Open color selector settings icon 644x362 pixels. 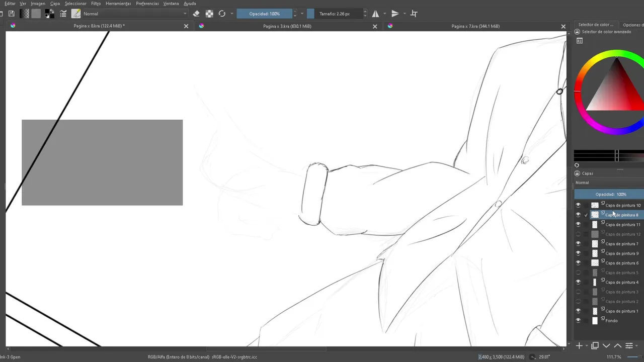click(580, 41)
